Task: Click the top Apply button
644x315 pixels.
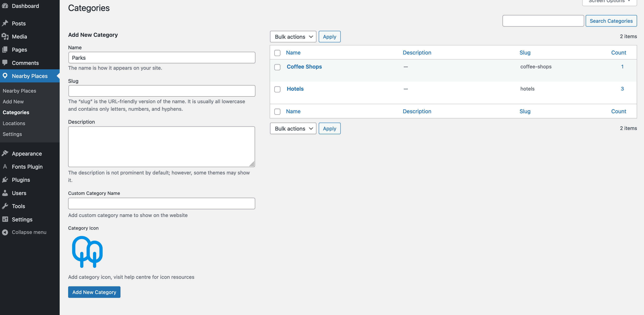Action: pos(329,37)
